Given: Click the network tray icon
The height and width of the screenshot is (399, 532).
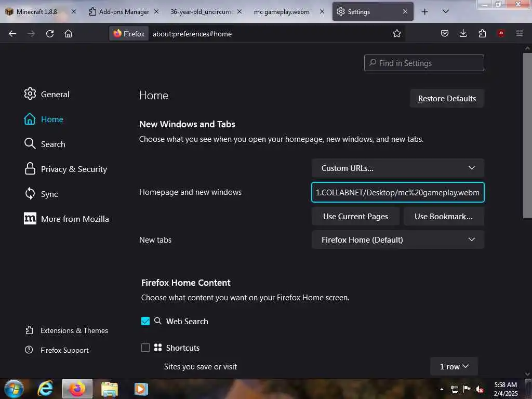Looking at the screenshot, I should (x=454, y=389).
